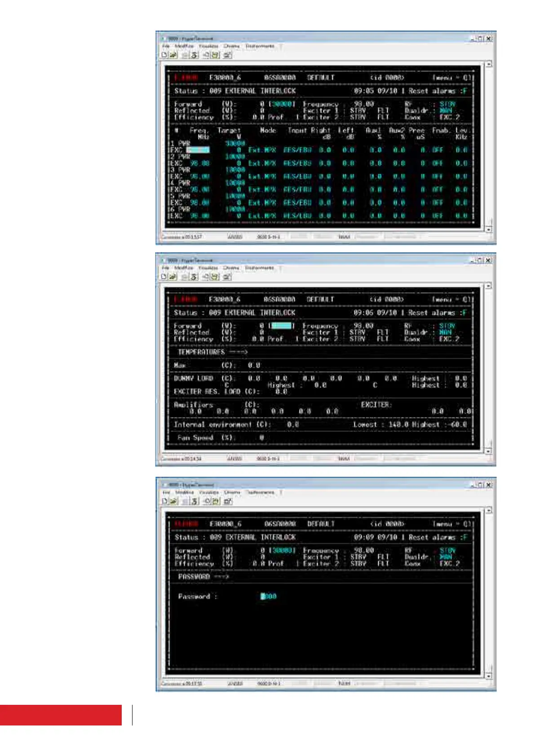535x756 pixels.
Task: Click HyperTerminal title icon of TEMPERATURES window
Action: [x=164, y=260]
